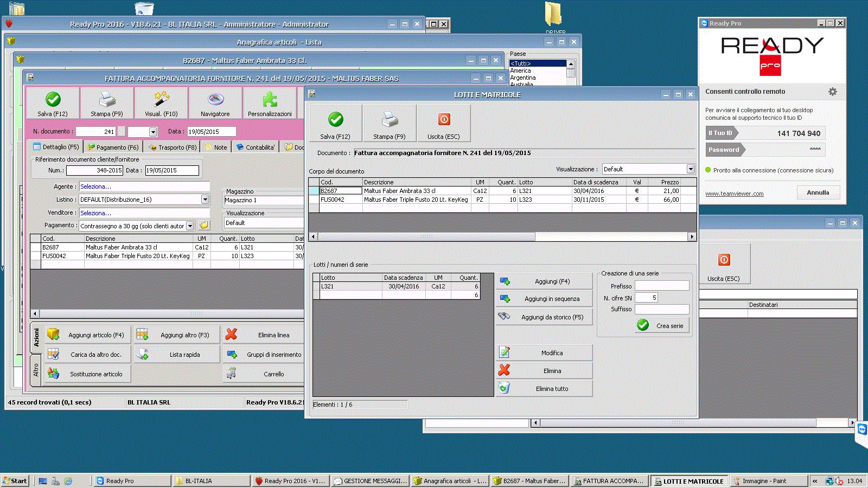Switch to Dettaglio (F5) tab
The height and width of the screenshot is (488, 868).
(x=56, y=147)
